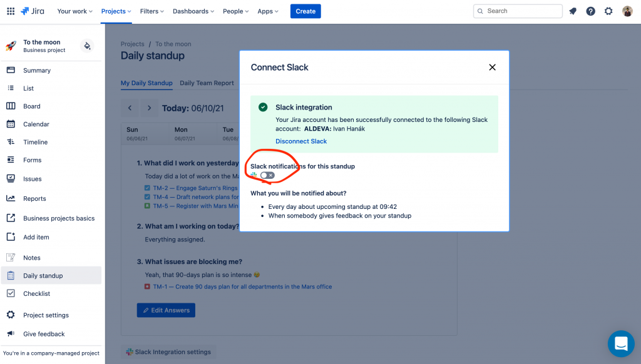Viewport: 641px width, 364px height.
Task: Click the Project settings gear icon
Action: click(11, 315)
